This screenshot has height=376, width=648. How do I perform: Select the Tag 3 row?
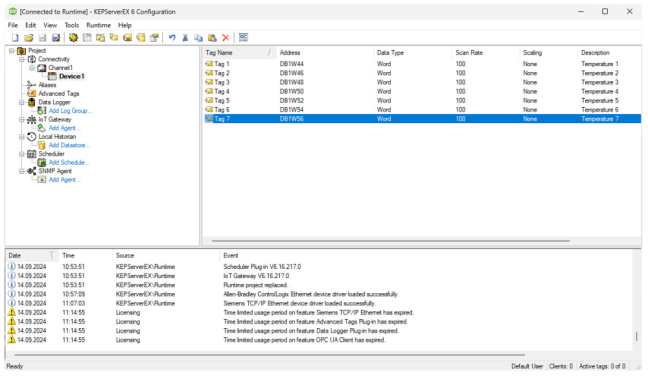[x=422, y=82]
